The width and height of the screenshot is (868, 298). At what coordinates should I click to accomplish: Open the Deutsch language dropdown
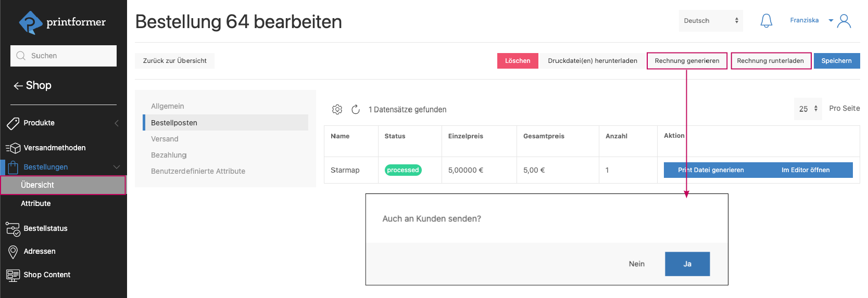[x=710, y=21]
